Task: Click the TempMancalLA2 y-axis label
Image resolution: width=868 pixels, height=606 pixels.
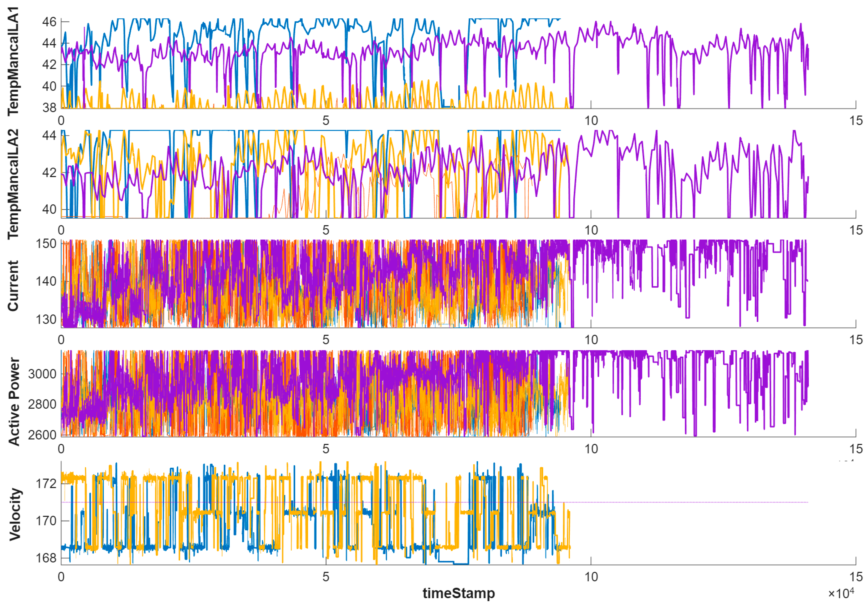Action: point(13,184)
